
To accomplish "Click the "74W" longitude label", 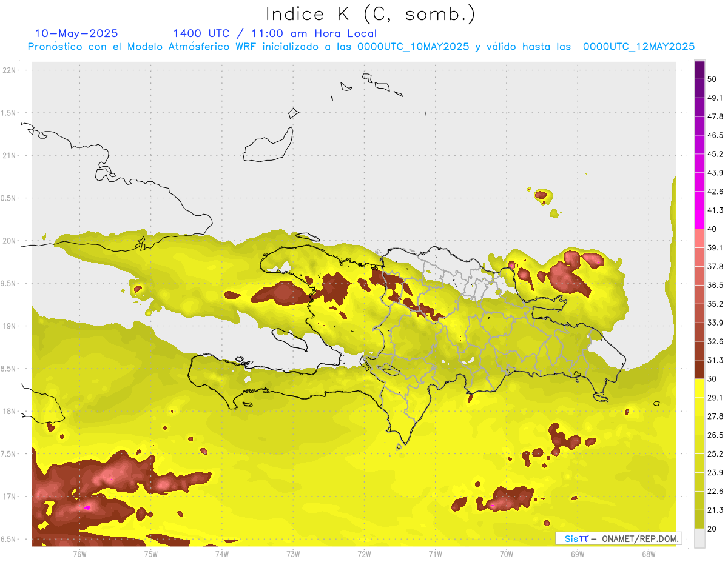I will [x=222, y=554].
